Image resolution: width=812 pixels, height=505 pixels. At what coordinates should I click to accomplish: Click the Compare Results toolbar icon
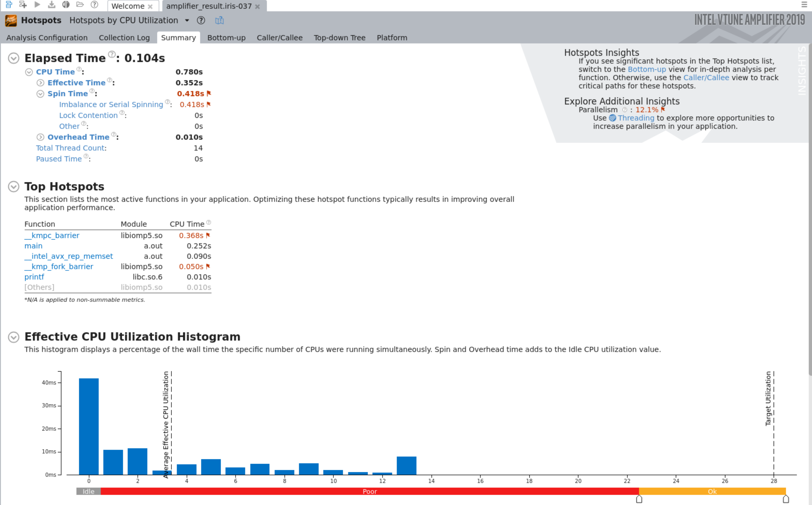click(x=66, y=5)
